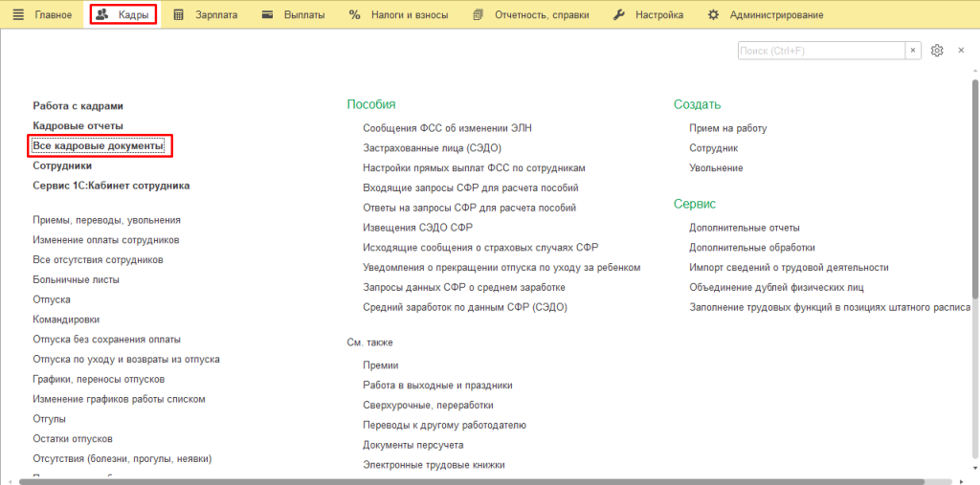The width and height of the screenshot is (980, 485).
Task: Open the Сотрудники list link in left column
Action: pyautogui.click(x=62, y=165)
